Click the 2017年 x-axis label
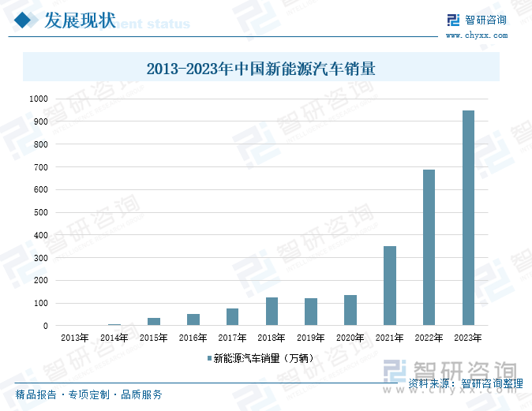The height and width of the screenshot is (411, 532). (x=232, y=338)
